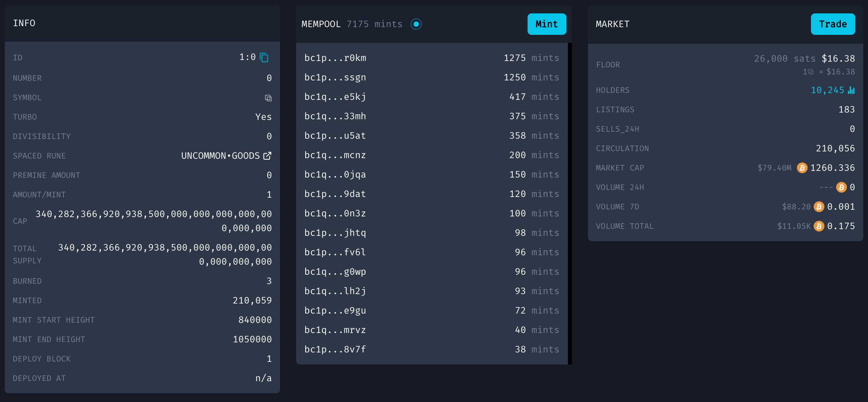Click the Bitcoin icon in Volume 7D
The image size is (868, 402).
click(x=819, y=207)
